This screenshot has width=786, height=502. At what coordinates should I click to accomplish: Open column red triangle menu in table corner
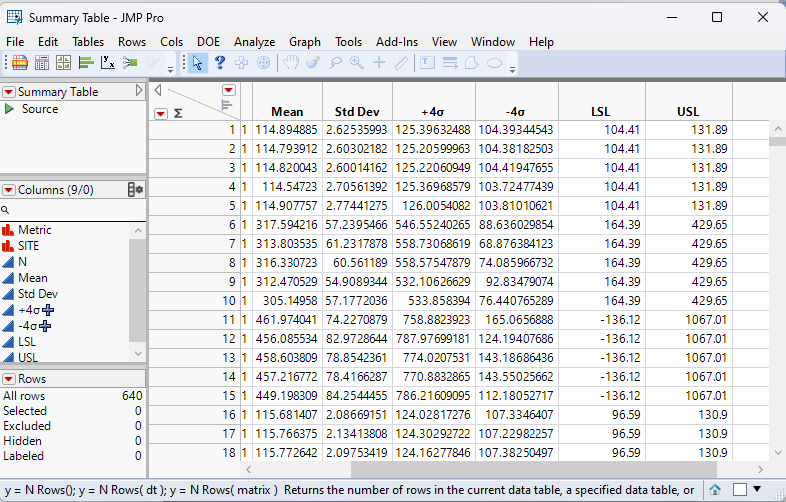point(229,90)
